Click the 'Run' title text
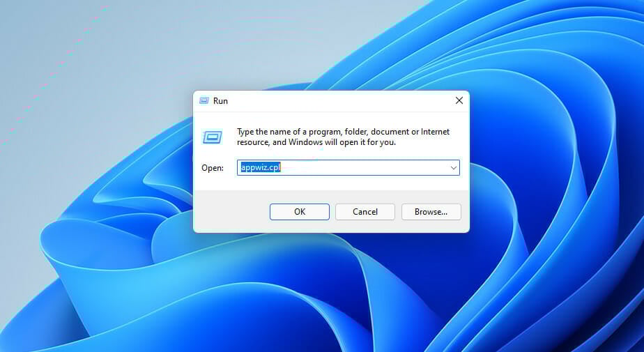 220,100
